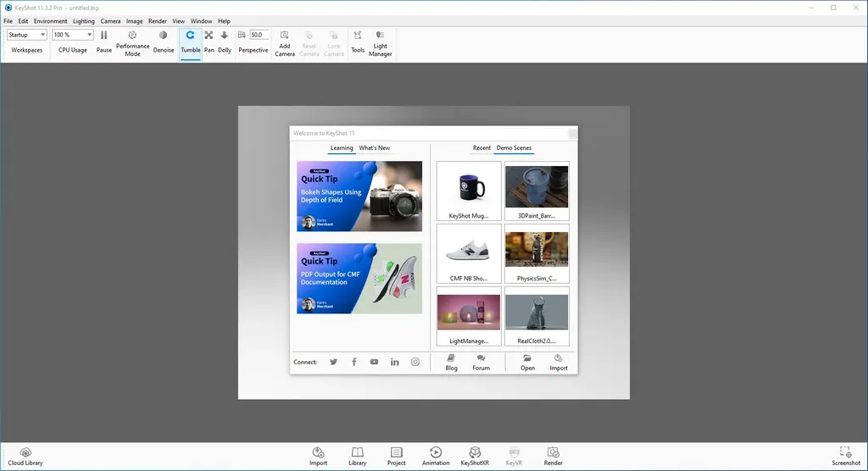Open the View menu
This screenshot has width=868, height=471.
point(178,21)
